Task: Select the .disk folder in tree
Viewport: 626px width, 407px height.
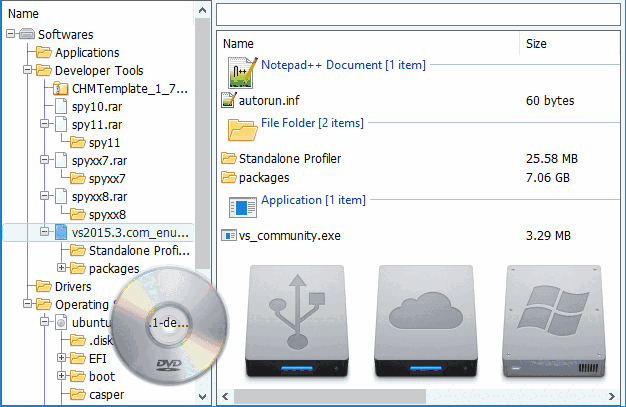Action: coord(101,340)
